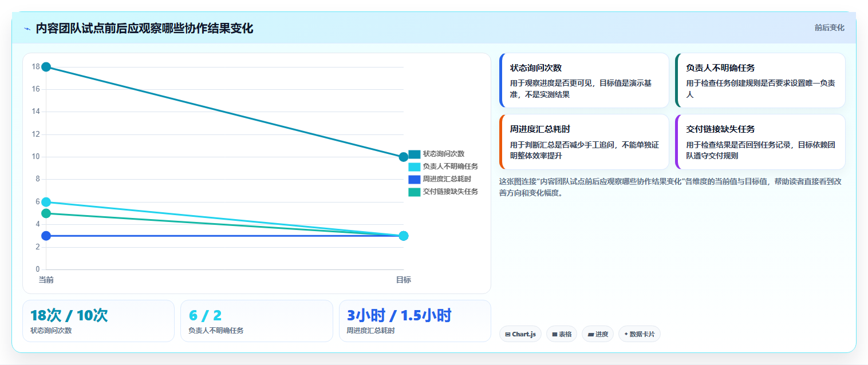Click the 表格 tag

pos(561,334)
